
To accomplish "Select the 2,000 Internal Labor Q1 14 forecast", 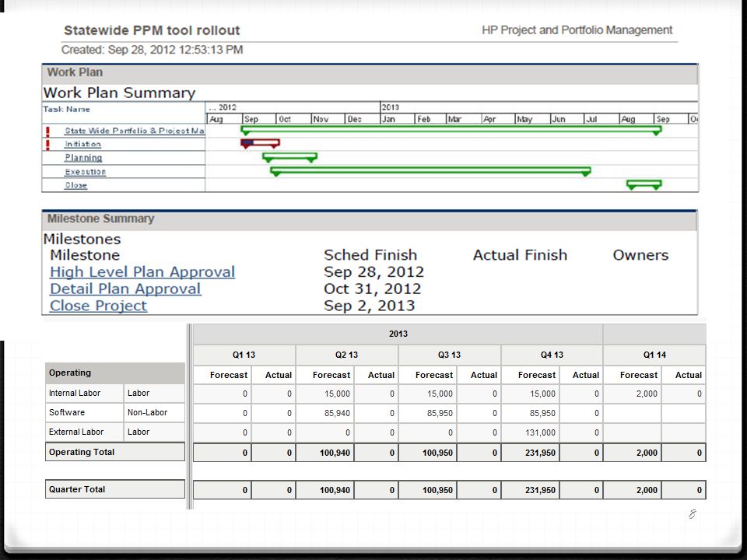I will tap(632, 394).
